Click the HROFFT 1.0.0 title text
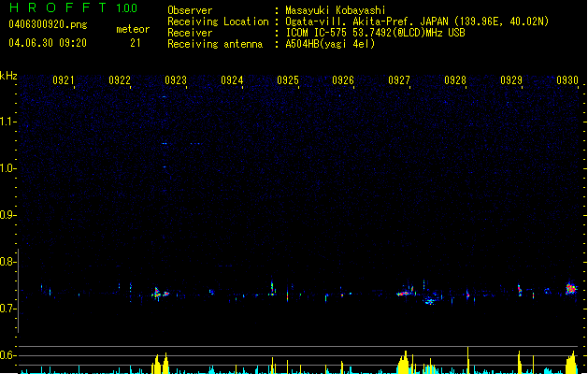This screenshot has height=374, width=588. [73, 7]
